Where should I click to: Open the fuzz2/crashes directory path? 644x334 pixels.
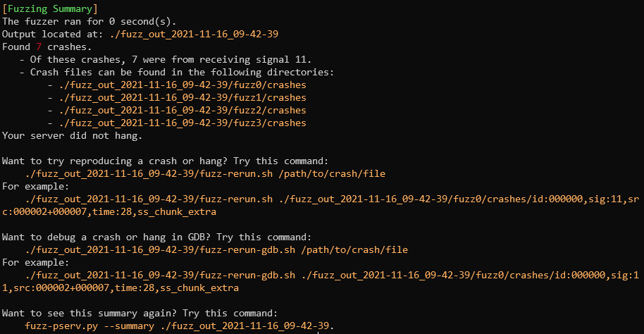[x=183, y=110]
